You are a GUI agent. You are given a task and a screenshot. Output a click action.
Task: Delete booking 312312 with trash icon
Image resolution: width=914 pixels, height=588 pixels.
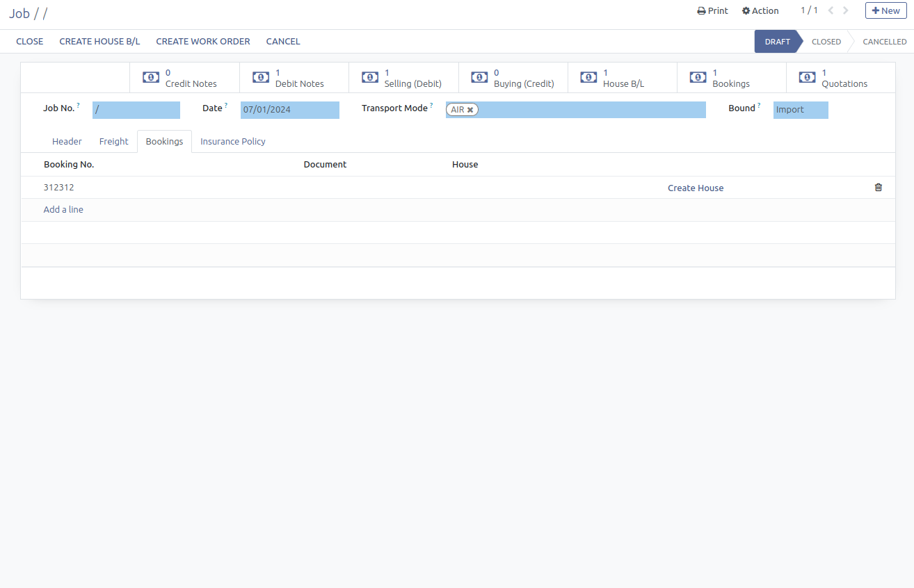tap(878, 188)
